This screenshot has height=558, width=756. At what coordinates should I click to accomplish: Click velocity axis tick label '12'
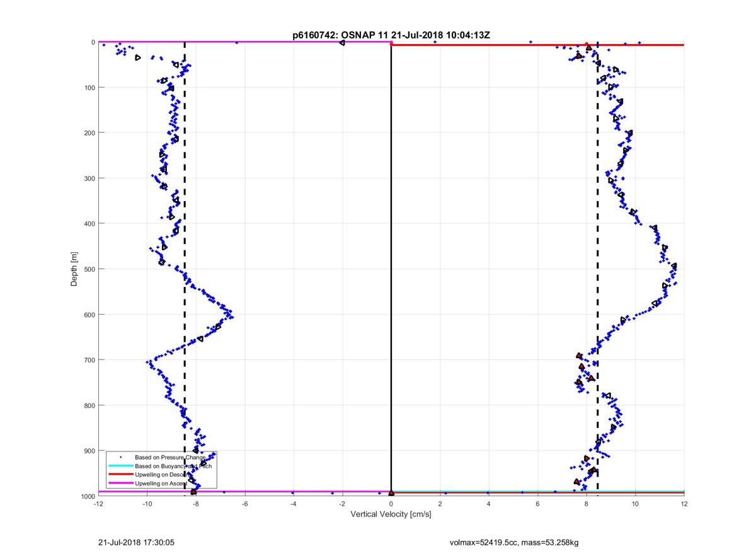684,504
